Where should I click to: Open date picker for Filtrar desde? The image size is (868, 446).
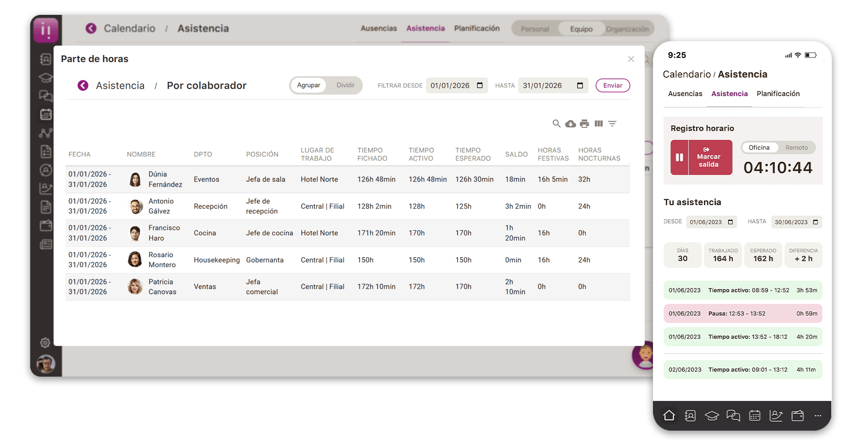click(480, 85)
